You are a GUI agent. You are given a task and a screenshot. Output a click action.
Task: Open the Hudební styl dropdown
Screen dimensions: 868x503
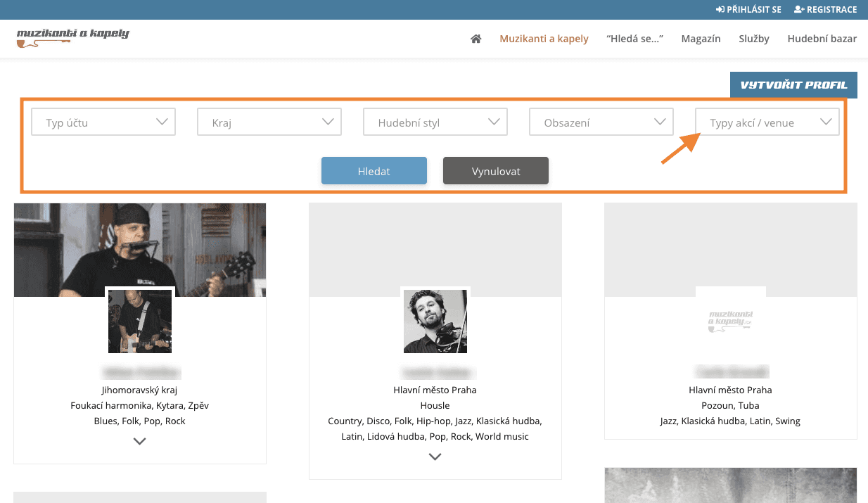click(435, 122)
